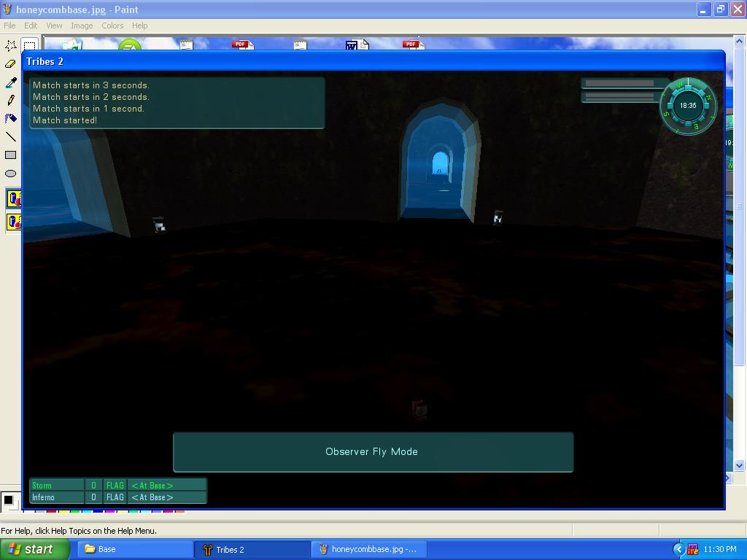This screenshot has width=747, height=560.
Task: Switch to the transparent selection option
Action: coord(14,222)
